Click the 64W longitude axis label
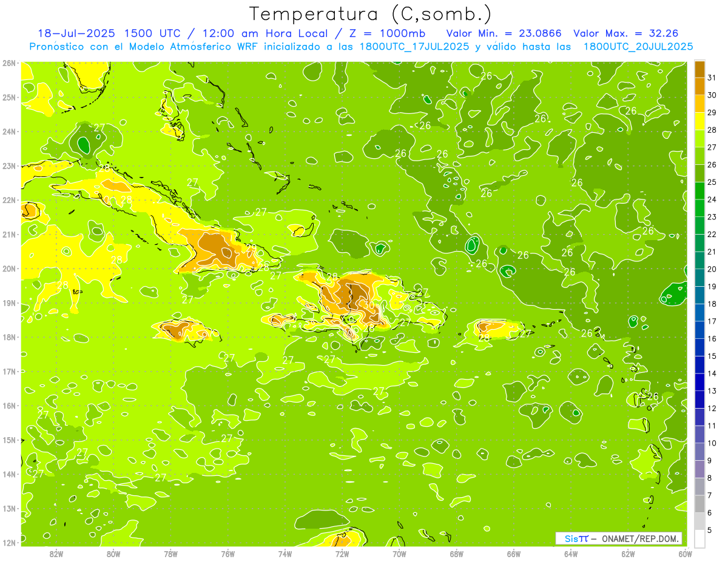Image resolution: width=728 pixels, height=562 pixels. tap(571, 554)
